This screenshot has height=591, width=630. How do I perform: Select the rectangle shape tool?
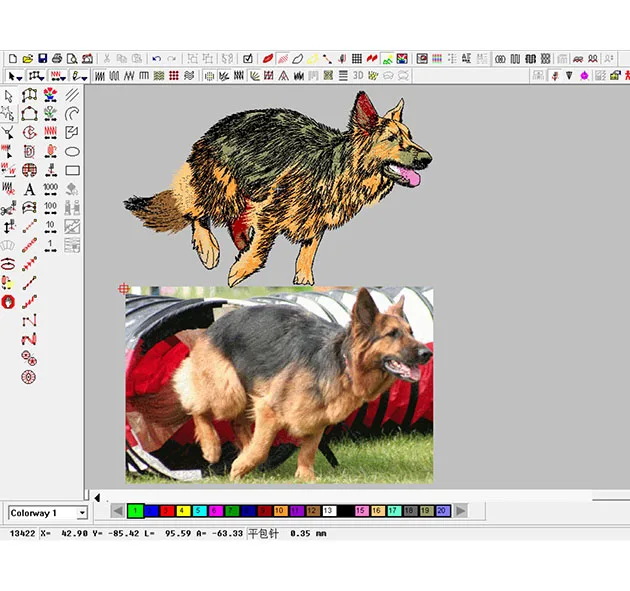(72, 171)
